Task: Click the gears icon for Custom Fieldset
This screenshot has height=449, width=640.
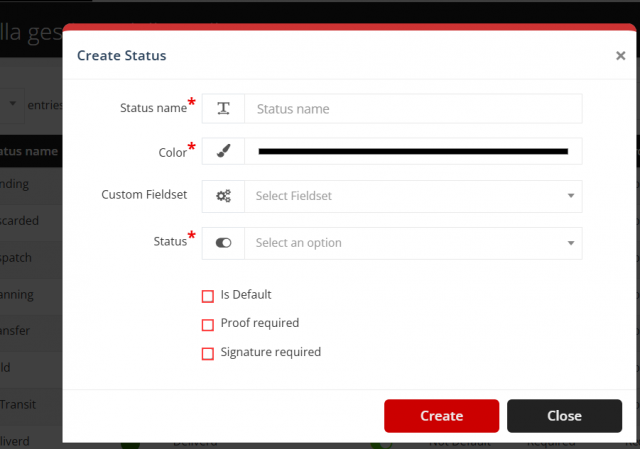Action: pos(223,196)
